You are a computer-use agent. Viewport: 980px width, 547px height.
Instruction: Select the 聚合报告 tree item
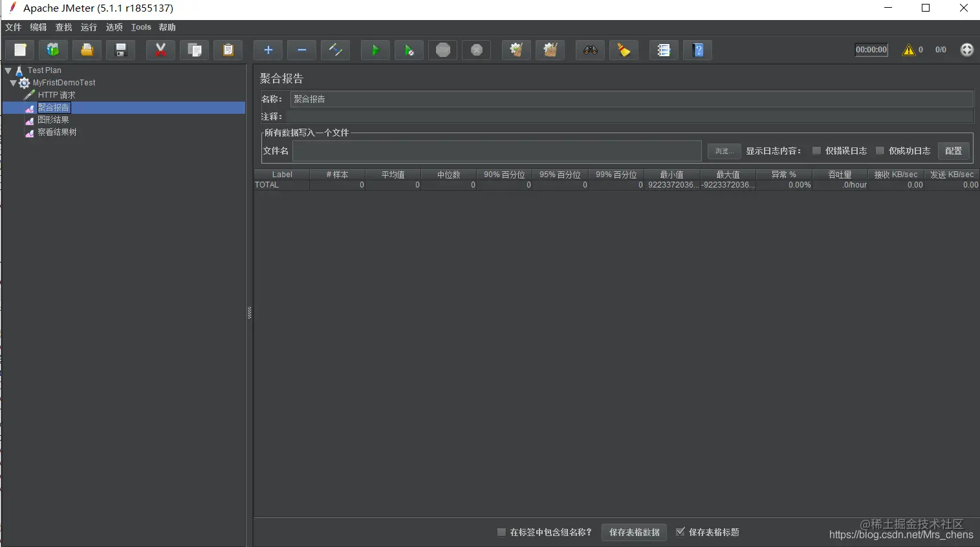(54, 107)
